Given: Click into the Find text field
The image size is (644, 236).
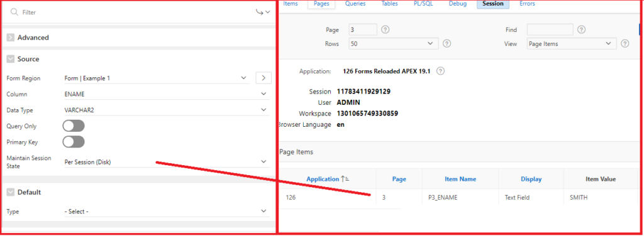Looking at the screenshot, I should [x=550, y=29].
